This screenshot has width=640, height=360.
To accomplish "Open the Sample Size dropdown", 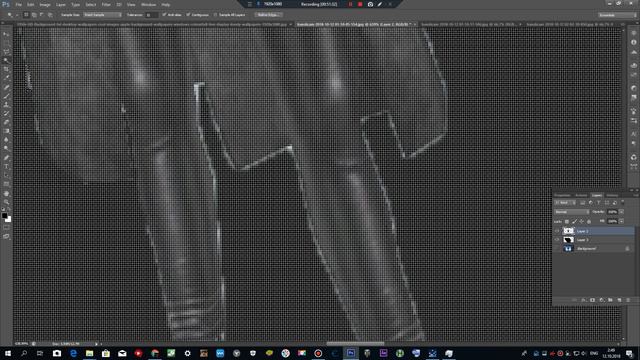I will click(102, 15).
